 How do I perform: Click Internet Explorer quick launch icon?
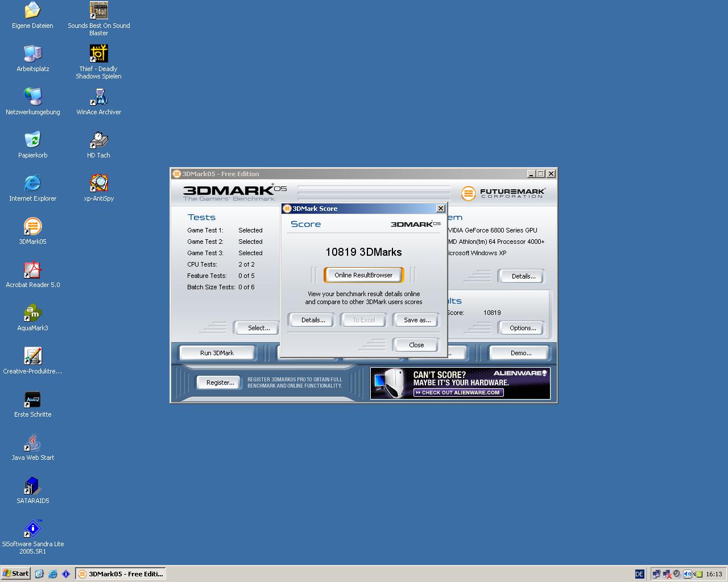53,574
